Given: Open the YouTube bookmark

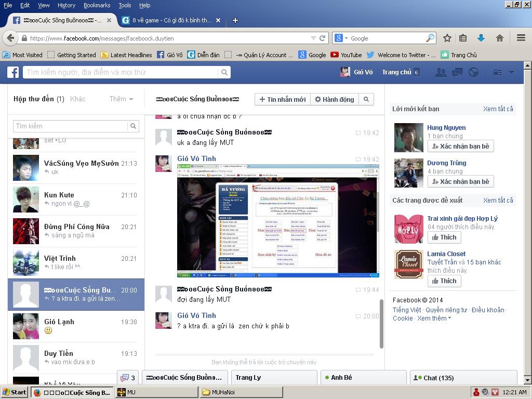Looking at the screenshot, I should [x=346, y=55].
